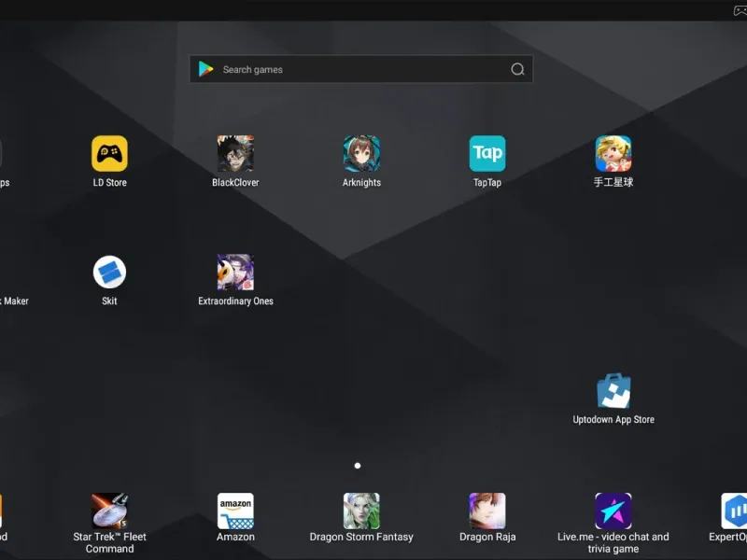Open the Amazon shopping app
The image size is (747, 560).
235,511
